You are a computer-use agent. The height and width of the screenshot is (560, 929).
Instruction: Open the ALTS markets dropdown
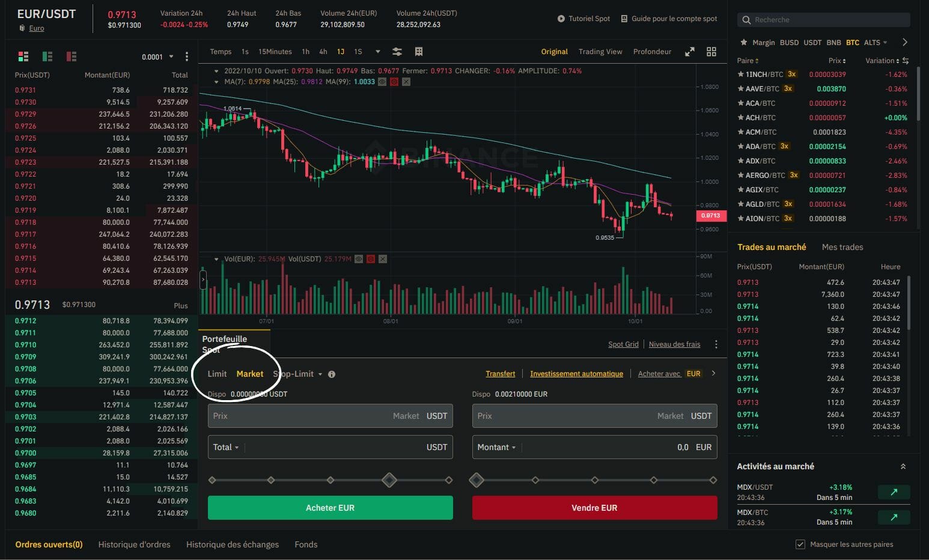pos(876,43)
